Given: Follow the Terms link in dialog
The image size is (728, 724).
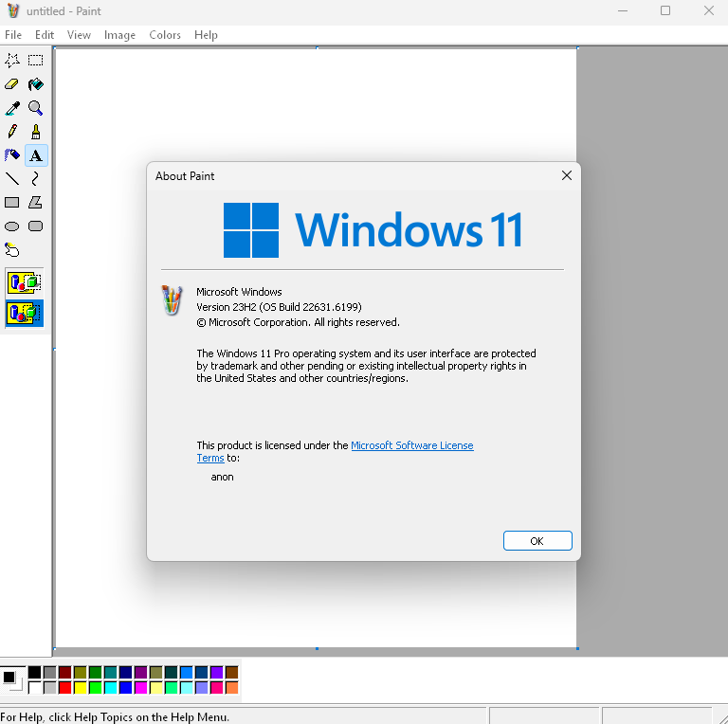Looking at the screenshot, I should (x=210, y=458).
